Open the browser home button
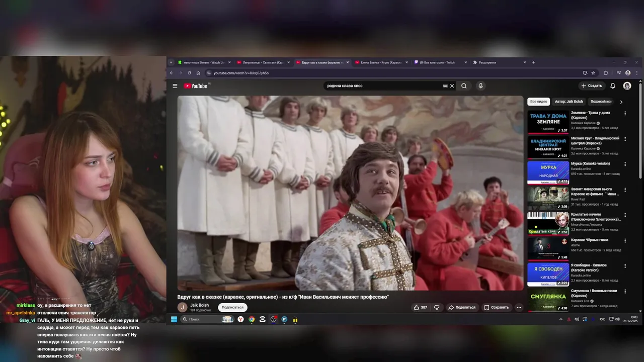 (198, 73)
